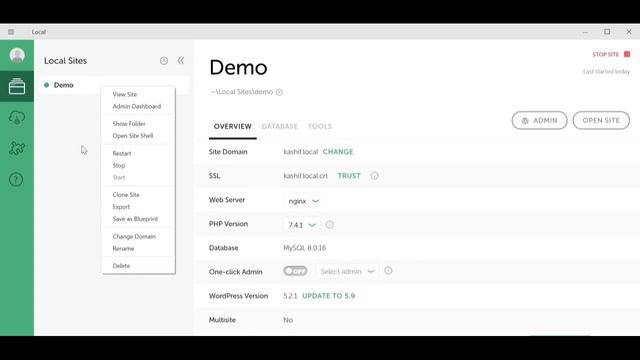The image size is (640, 360).
Task: Click the PHP Version info icon
Action: click(329, 224)
